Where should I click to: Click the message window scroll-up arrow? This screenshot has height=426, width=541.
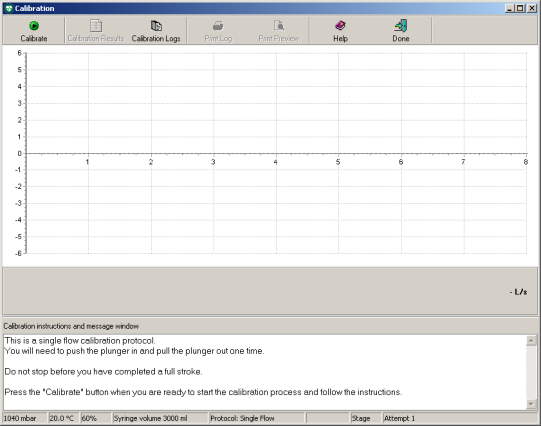pyautogui.click(x=531, y=340)
